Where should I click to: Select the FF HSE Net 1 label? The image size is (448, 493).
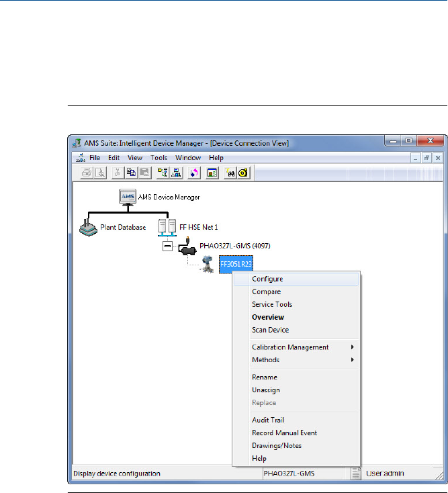click(198, 227)
